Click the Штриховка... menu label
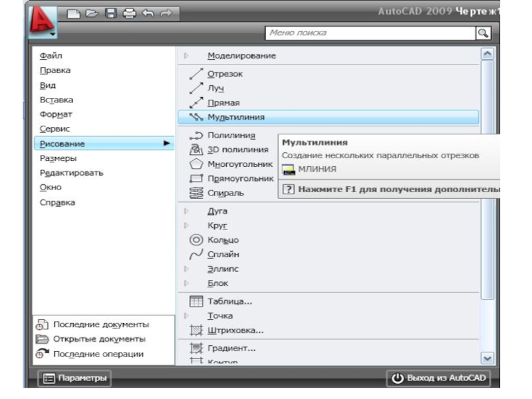532x399 pixels. [235, 331]
